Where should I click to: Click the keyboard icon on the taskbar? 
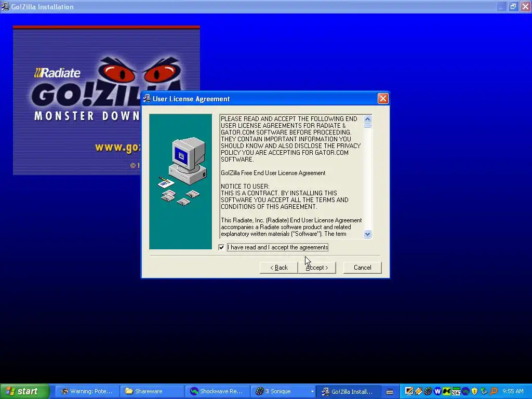pyautogui.click(x=390, y=392)
